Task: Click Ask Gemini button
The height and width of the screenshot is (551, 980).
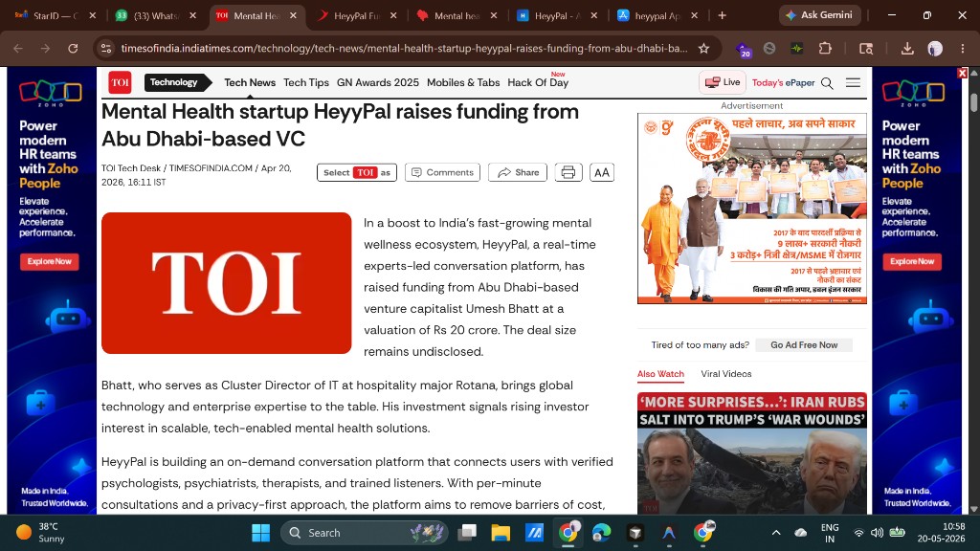Action: [819, 15]
